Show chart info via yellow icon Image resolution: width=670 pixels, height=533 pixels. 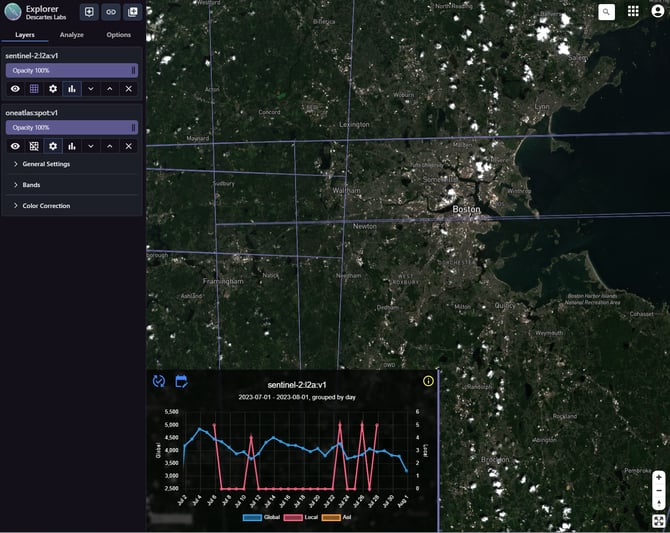[428, 381]
